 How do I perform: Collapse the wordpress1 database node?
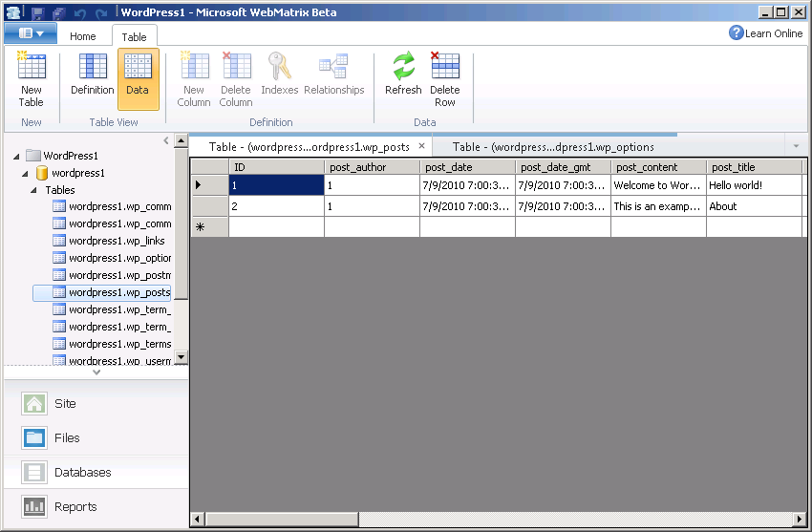(25, 174)
